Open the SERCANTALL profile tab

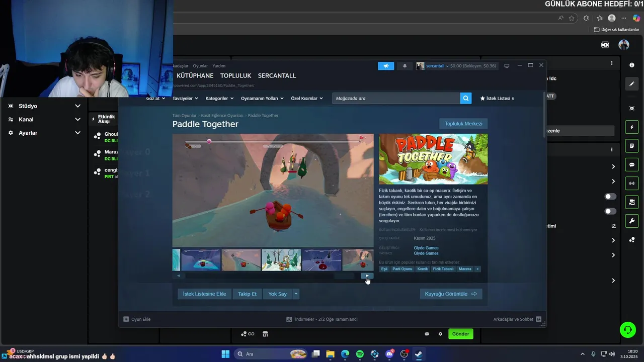pos(277,75)
